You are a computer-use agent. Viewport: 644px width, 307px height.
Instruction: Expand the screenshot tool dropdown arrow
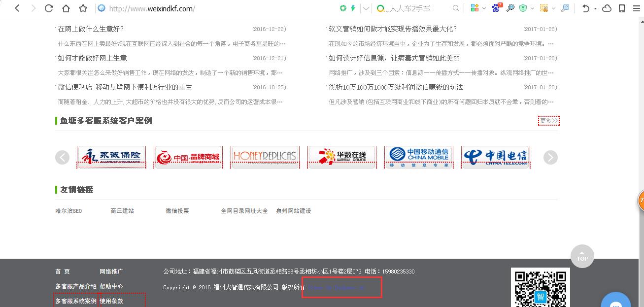coord(553,8)
